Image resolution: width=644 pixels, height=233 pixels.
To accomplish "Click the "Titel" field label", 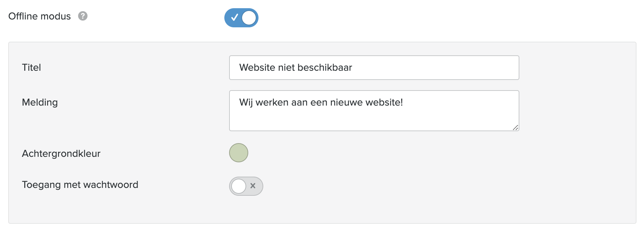I will (x=31, y=67).
